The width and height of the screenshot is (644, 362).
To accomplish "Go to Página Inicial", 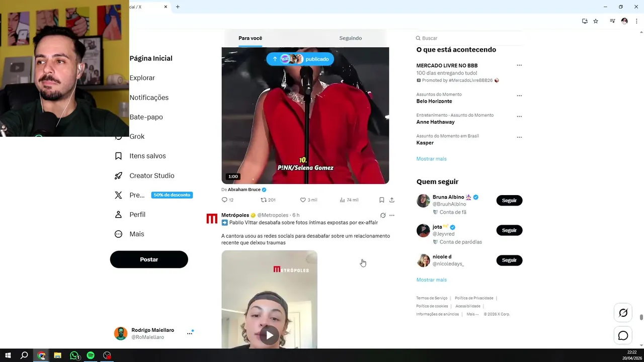I will tap(151, 58).
